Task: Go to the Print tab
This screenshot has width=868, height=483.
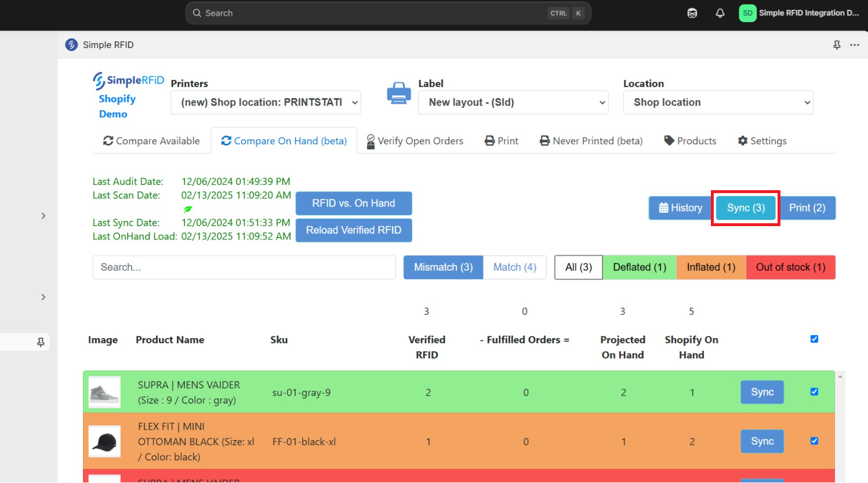Action: pyautogui.click(x=502, y=141)
